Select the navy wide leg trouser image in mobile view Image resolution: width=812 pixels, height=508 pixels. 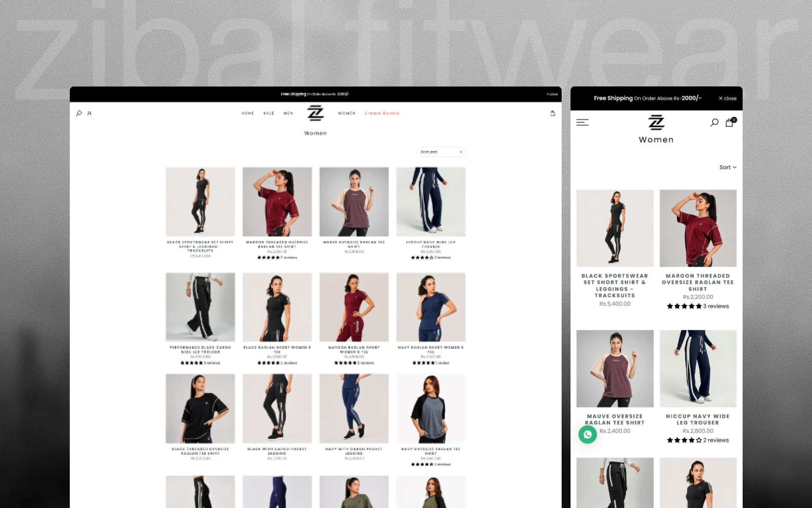click(x=698, y=369)
